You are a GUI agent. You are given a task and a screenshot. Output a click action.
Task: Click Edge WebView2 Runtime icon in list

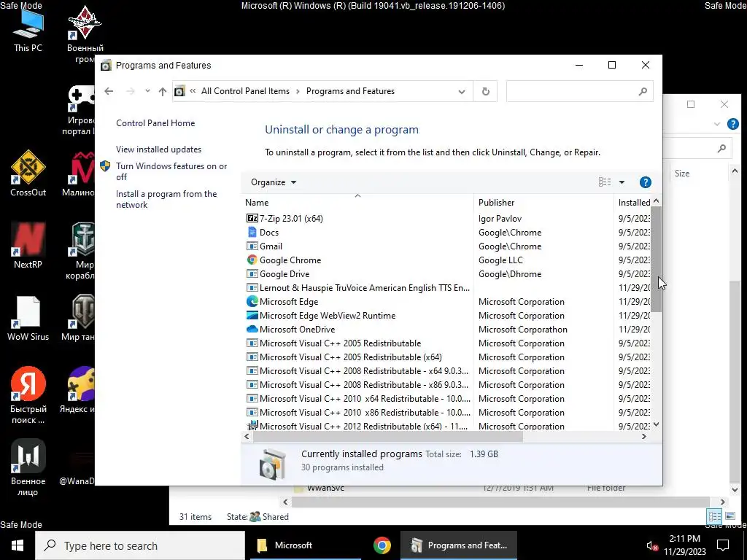[x=252, y=315]
